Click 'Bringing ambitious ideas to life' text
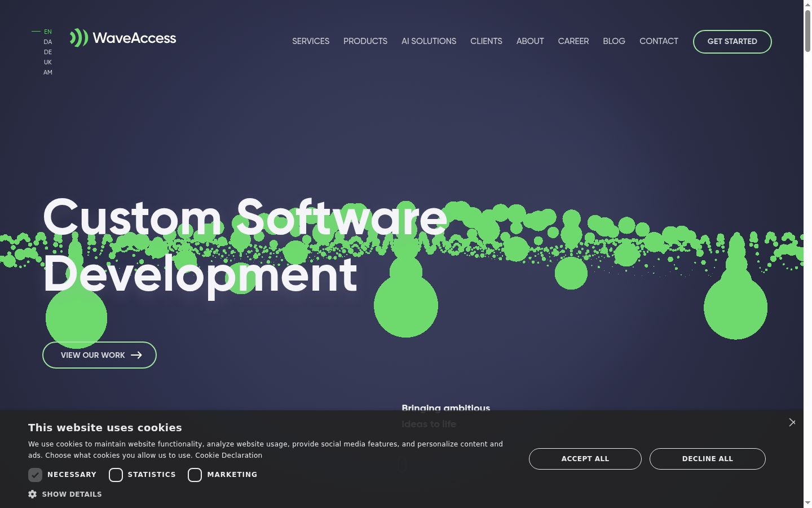This screenshot has height=508, width=812. [445, 416]
